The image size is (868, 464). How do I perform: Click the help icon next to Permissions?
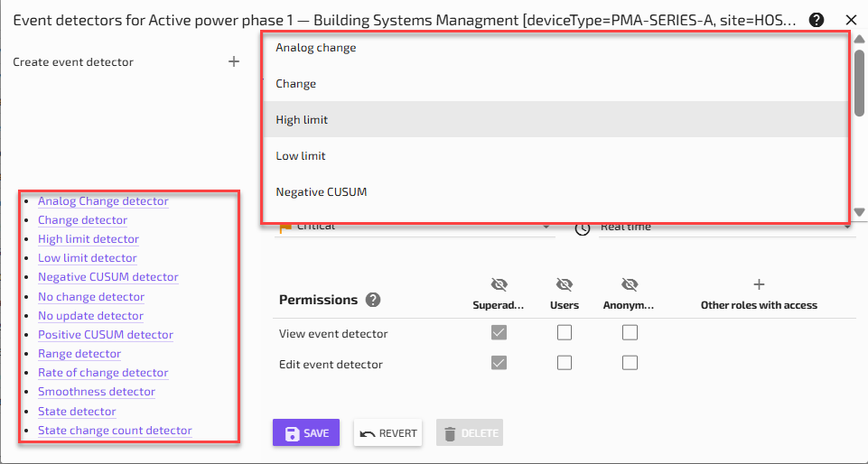373,300
